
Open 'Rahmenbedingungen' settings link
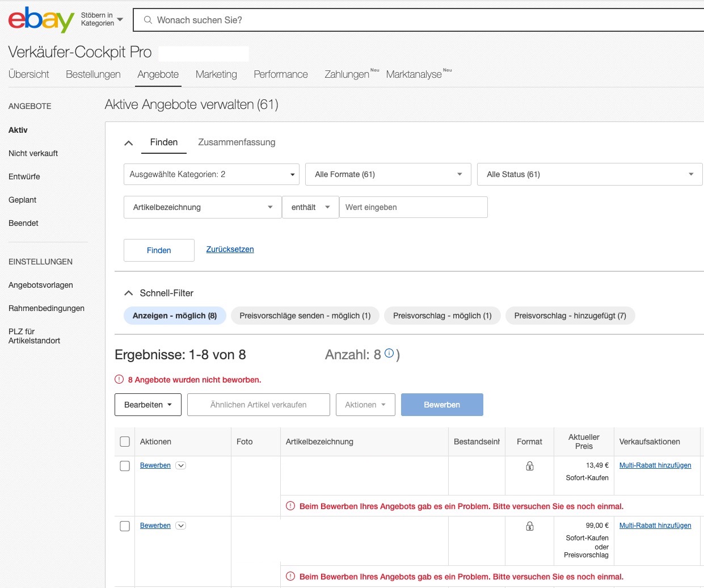(47, 308)
